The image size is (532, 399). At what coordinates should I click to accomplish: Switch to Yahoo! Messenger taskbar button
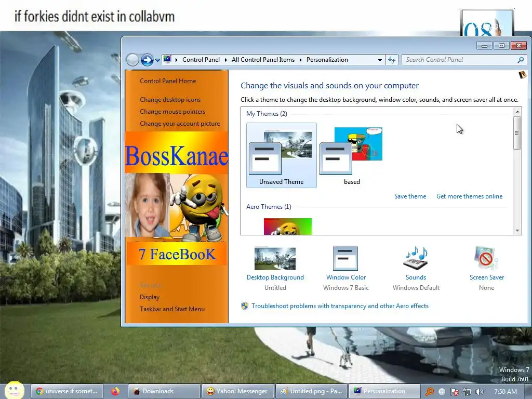(x=237, y=391)
